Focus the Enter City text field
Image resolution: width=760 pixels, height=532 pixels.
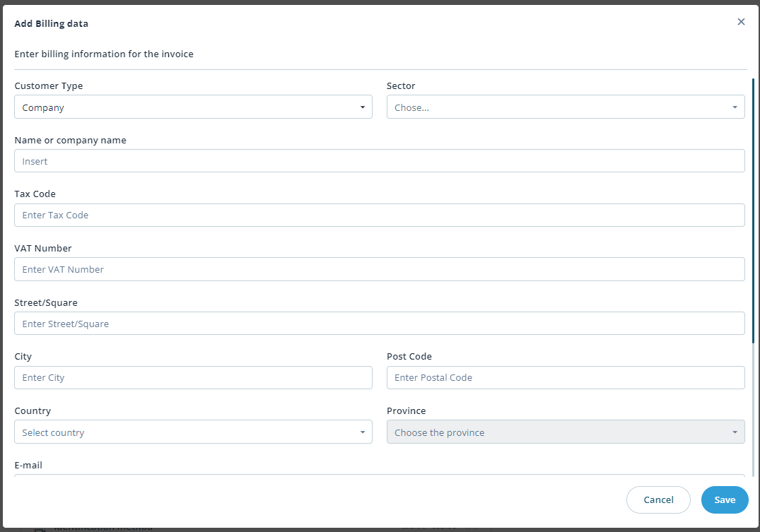point(193,378)
